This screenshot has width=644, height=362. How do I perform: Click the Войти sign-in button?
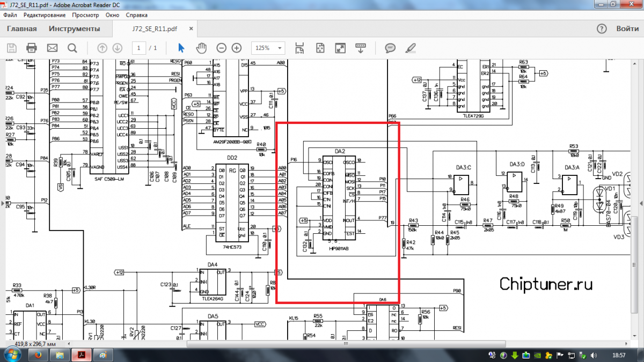627,28
